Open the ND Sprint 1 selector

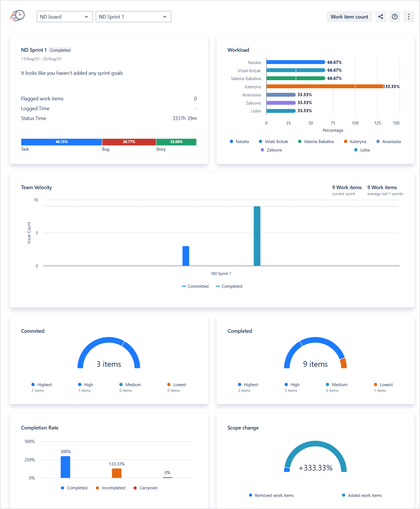tap(133, 17)
